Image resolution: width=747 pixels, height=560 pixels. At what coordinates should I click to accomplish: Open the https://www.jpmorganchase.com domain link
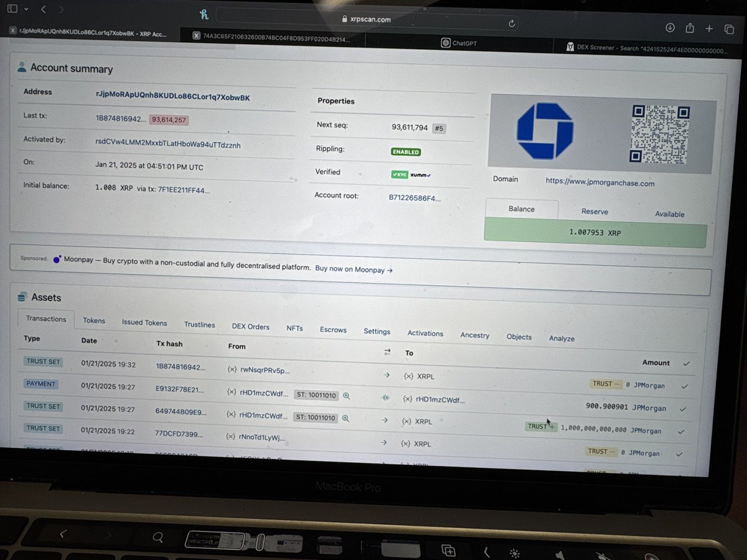(600, 182)
